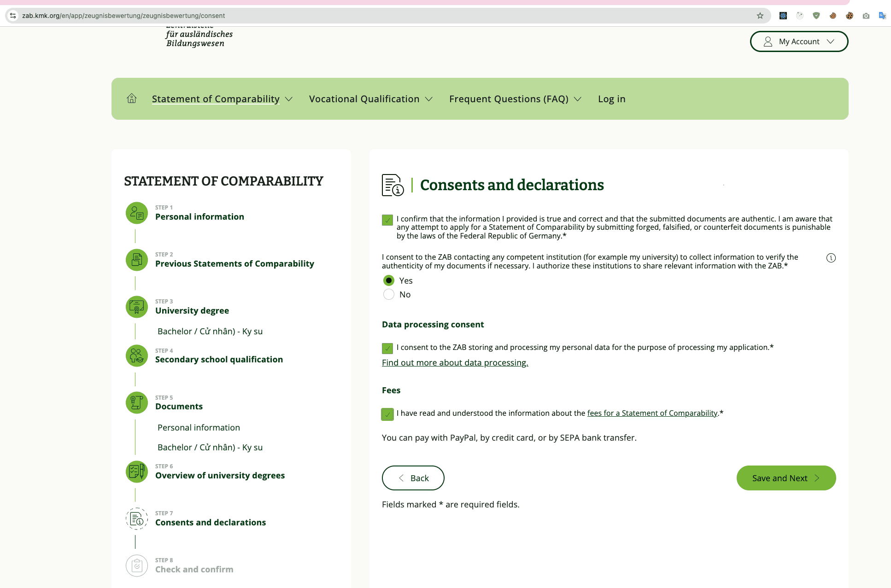The height and width of the screenshot is (588, 891).
Task: Uncheck the data processing consent checkbox
Action: pyautogui.click(x=387, y=348)
